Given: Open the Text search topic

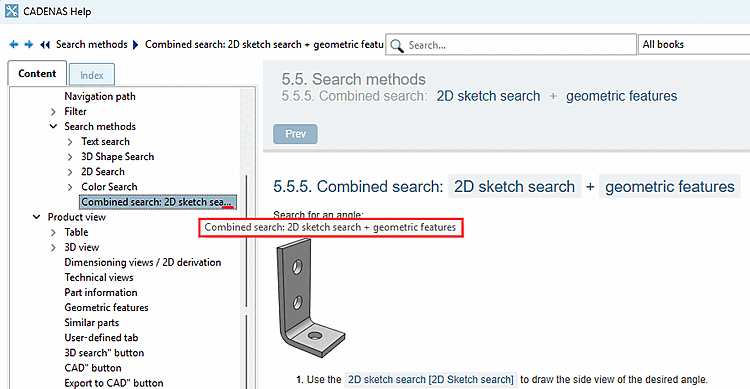Looking at the screenshot, I should pyautogui.click(x=105, y=142).
